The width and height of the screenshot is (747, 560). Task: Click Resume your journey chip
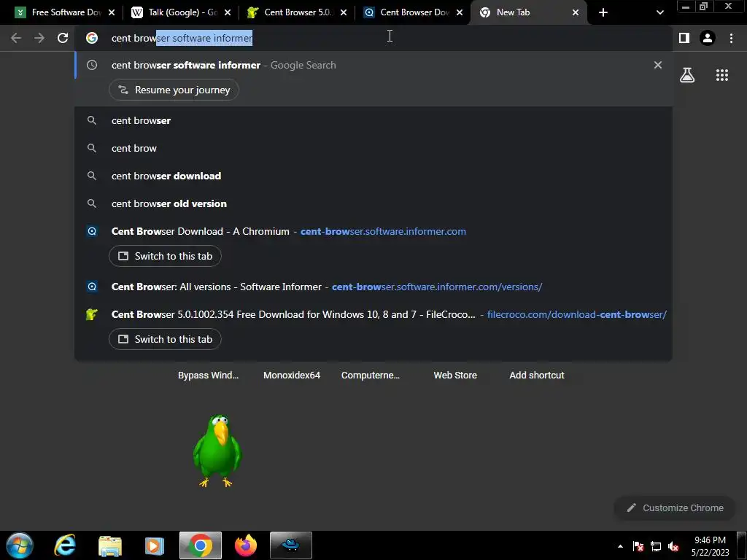point(174,90)
